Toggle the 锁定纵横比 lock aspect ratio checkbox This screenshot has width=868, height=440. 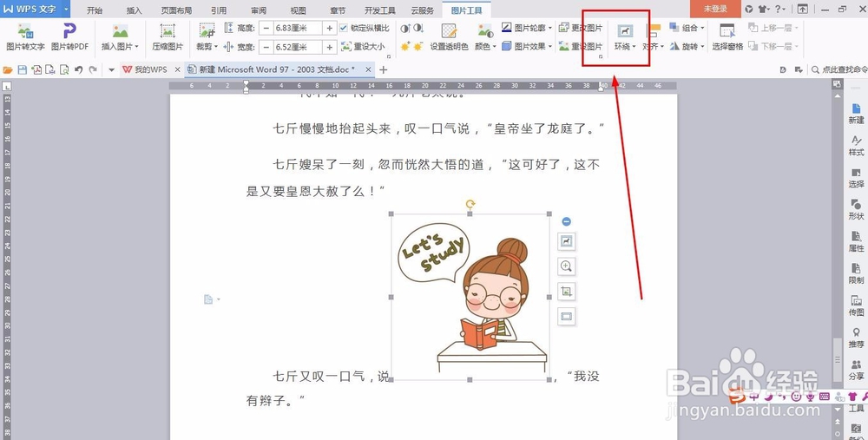[344, 28]
